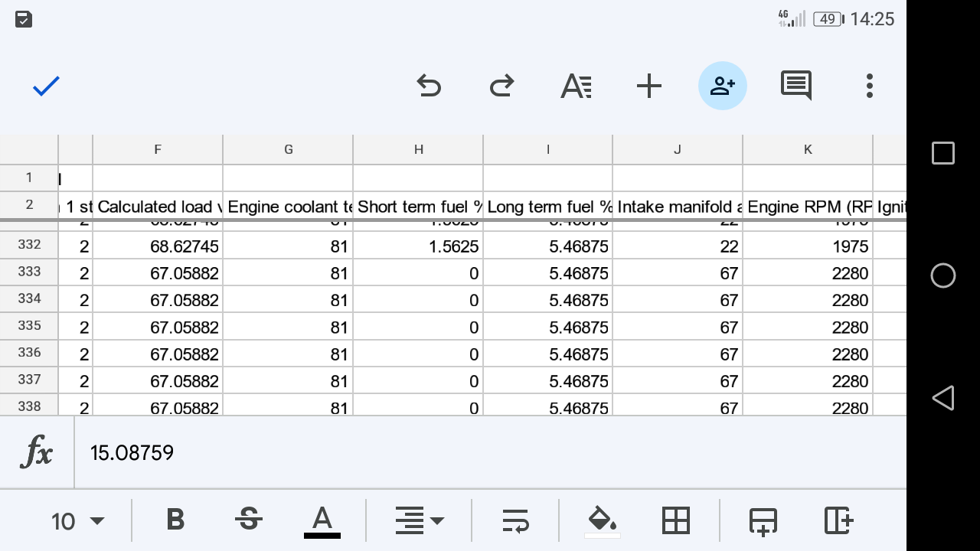Select row 335 header
The width and height of the screenshot is (980, 551).
pyautogui.click(x=29, y=326)
